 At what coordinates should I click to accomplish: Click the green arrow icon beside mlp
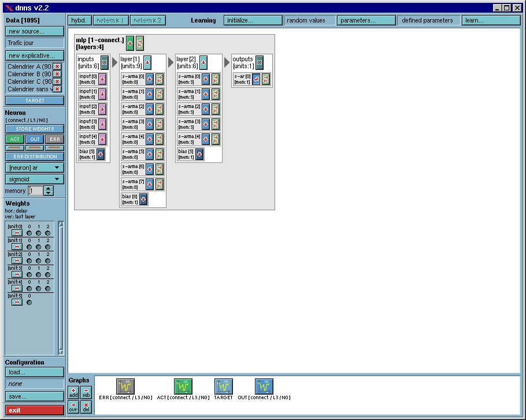pos(130,43)
